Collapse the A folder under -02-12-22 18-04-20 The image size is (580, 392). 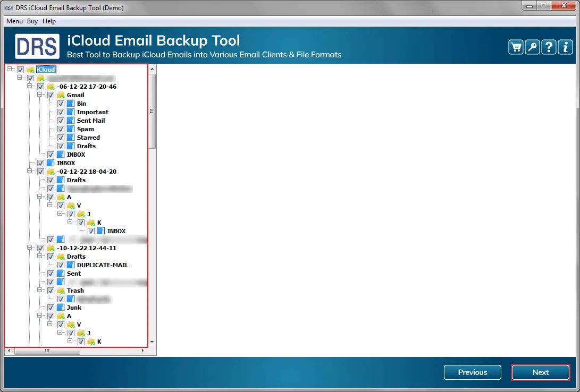(x=39, y=197)
